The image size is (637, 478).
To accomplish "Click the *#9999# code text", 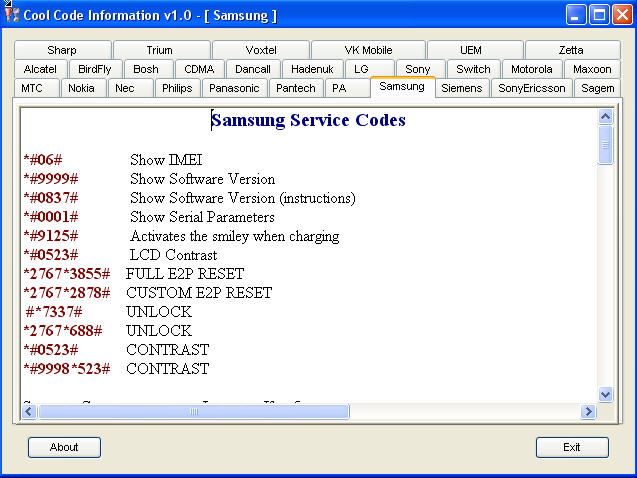I will [x=51, y=179].
